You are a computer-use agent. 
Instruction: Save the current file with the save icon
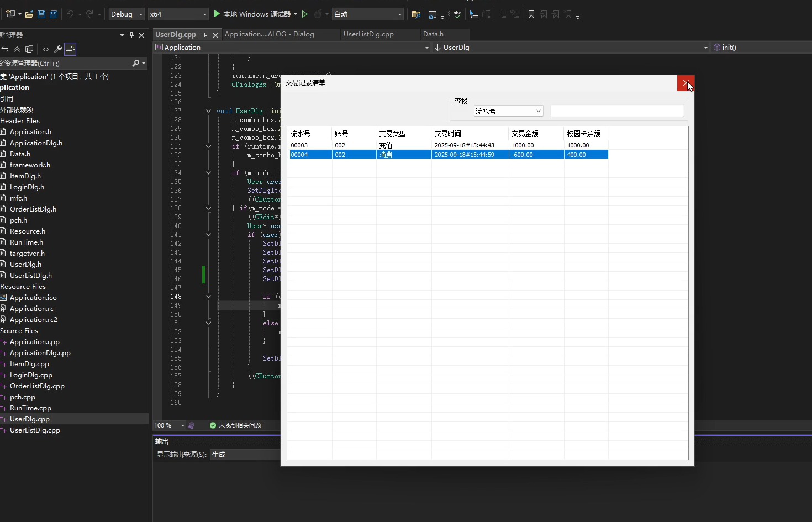(41, 14)
